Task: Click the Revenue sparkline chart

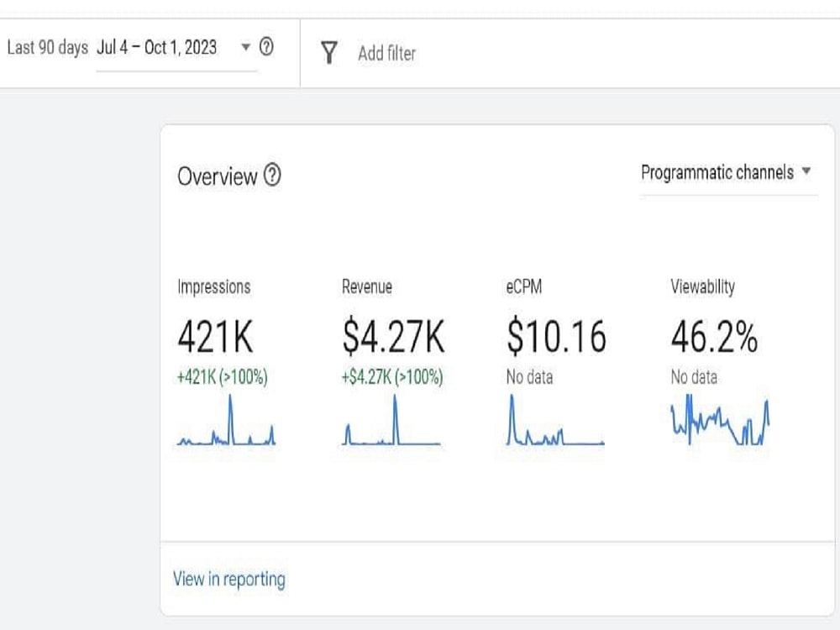Action: coord(391,420)
